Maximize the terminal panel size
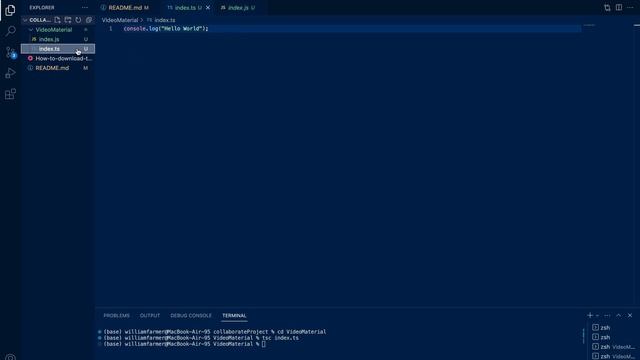640x360 pixels. [619, 316]
